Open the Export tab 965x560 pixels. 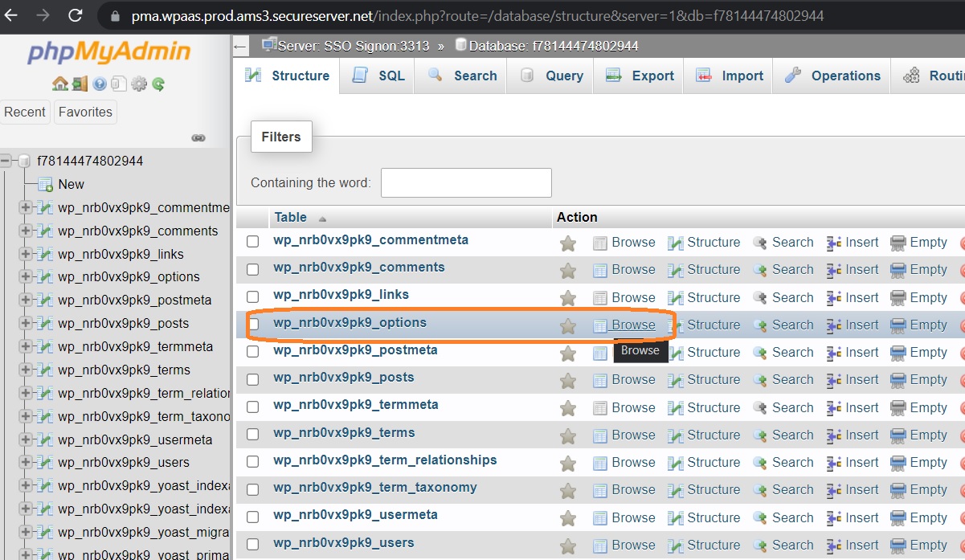point(640,76)
